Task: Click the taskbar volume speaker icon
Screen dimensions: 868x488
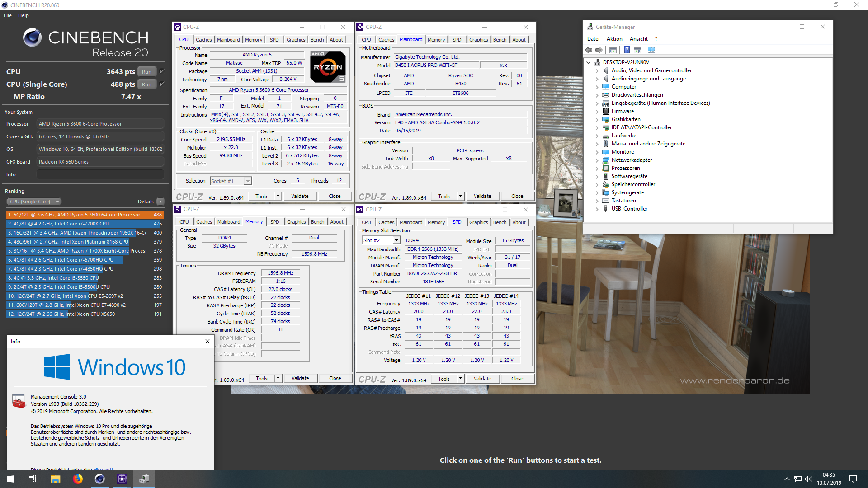Action: click(808, 479)
